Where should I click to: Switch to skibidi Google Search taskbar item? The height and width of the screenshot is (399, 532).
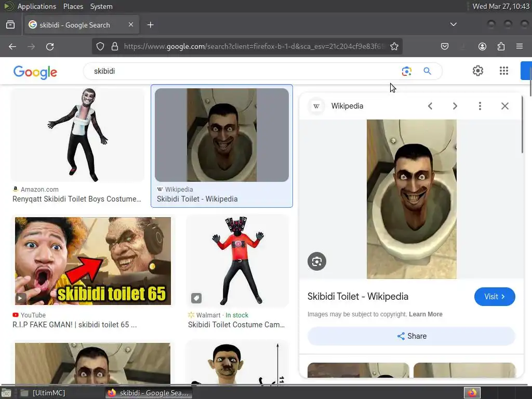point(149,393)
